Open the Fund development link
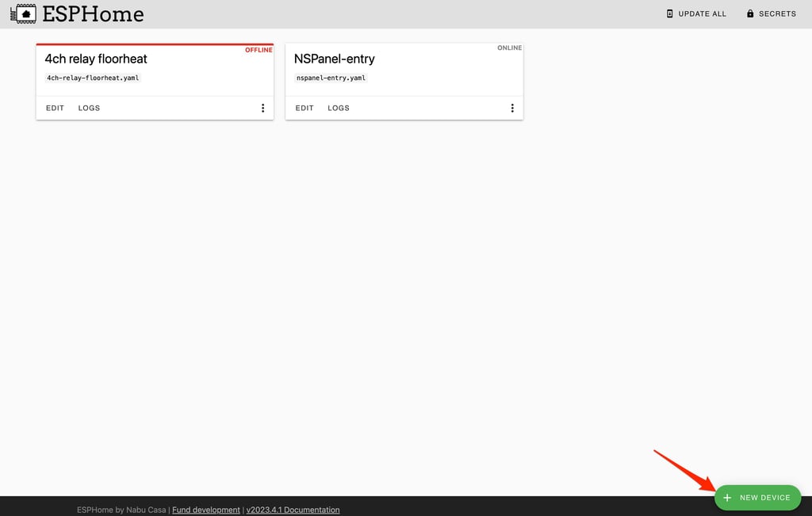The width and height of the screenshot is (812, 516). (206, 510)
